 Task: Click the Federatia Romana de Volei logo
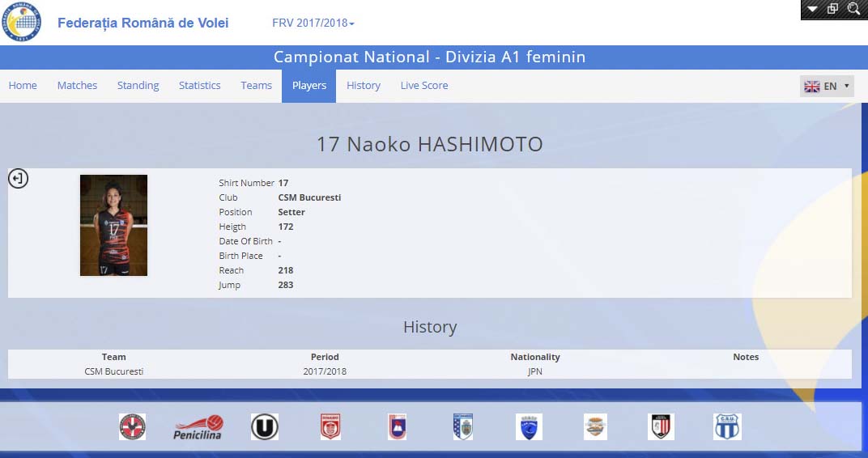point(22,22)
